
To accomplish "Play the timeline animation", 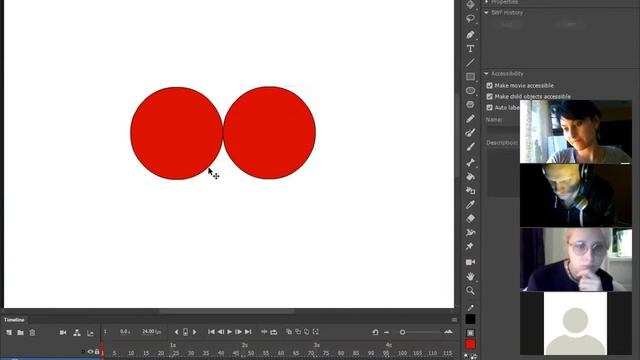I will 229,332.
